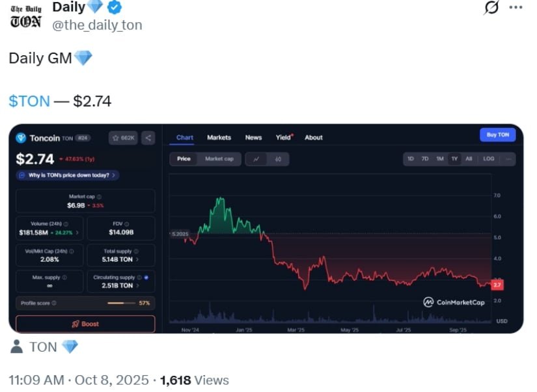Click the watchlist star 662K button
Screen dimensions: 537x392
[x=123, y=138]
